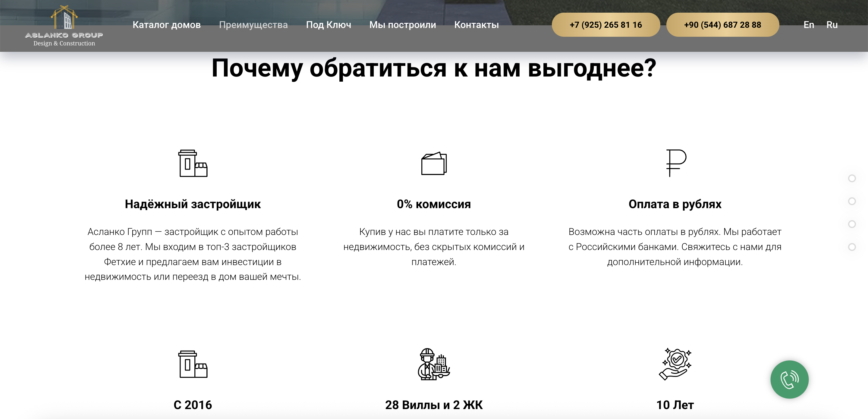Viewport: 868px width, 419px height.
Task: Open the green phone call widget
Action: tap(790, 379)
